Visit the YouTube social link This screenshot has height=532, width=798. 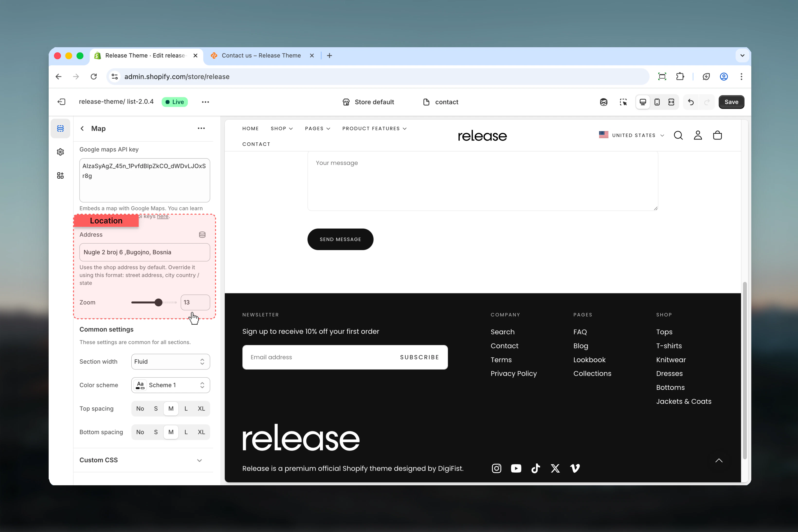[516, 468]
